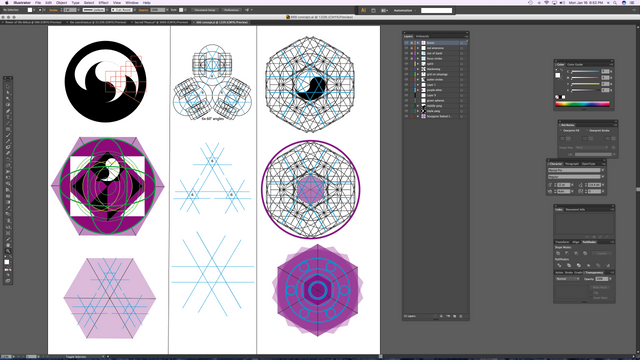
Task: Enable the Overprint Fill checkbox
Action: coord(561,131)
